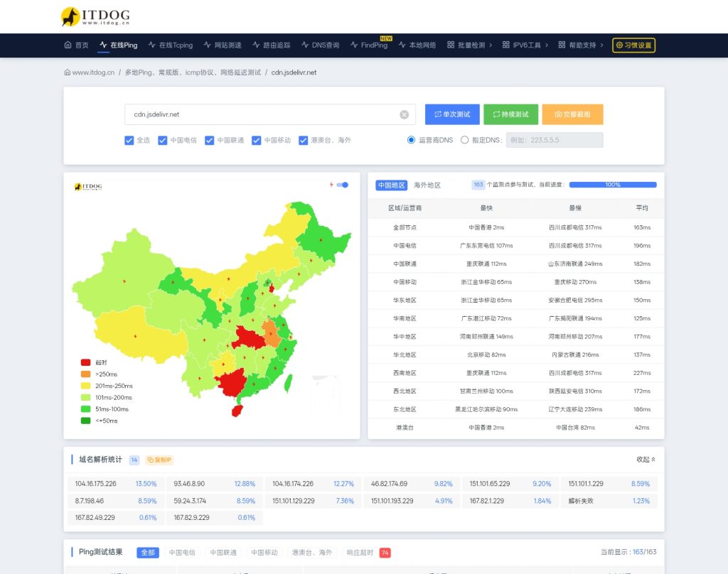Switch off the map toggle slider
The height and width of the screenshot is (574, 728).
pyautogui.click(x=343, y=185)
